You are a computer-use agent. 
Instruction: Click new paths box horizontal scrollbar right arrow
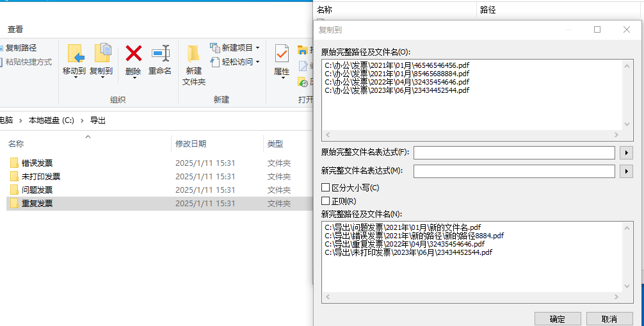point(616,297)
